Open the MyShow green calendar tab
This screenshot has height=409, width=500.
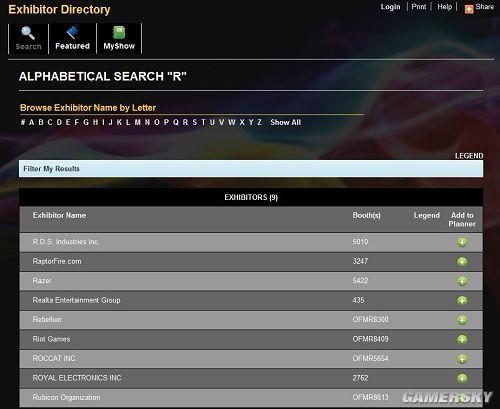[x=119, y=38]
